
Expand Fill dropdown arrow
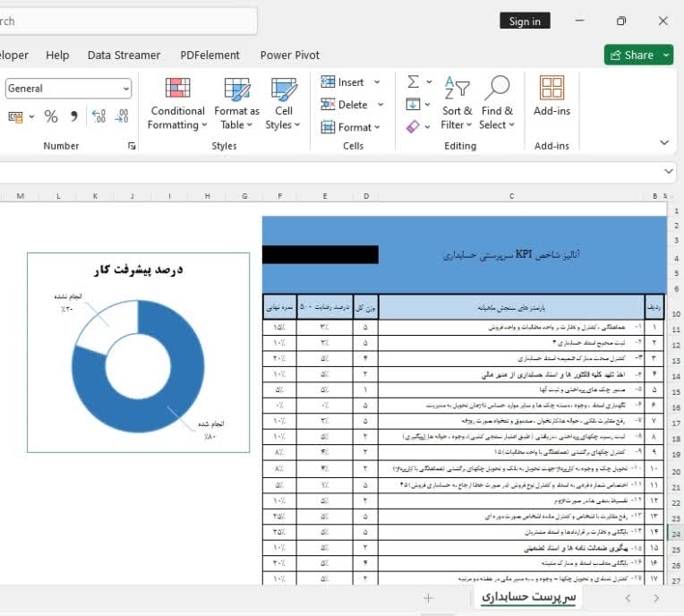click(x=428, y=104)
